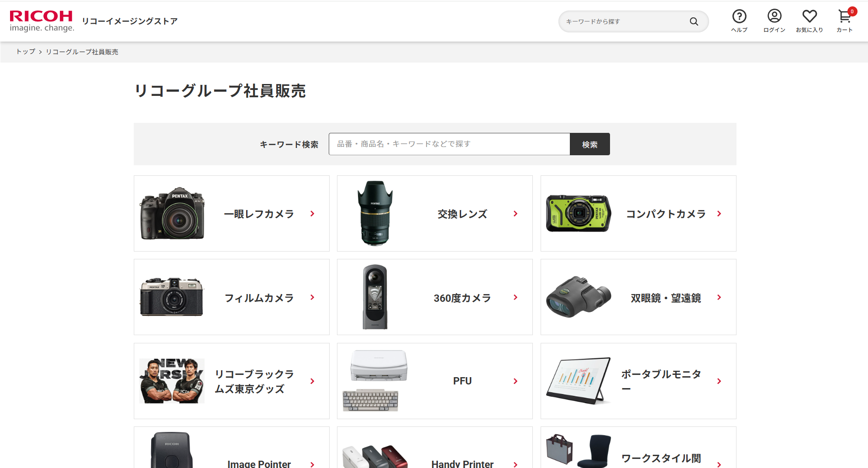The height and width of the screenshot is (468, 868).
Task: Open the Handy Printer category
Action: point(462,463)
